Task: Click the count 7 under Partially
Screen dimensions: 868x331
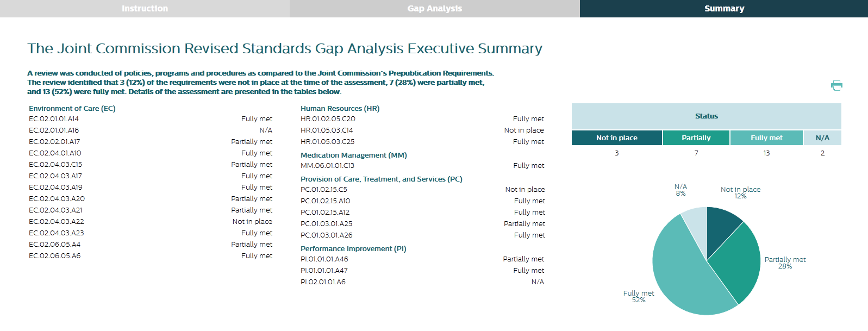Action: coord(696,153)
